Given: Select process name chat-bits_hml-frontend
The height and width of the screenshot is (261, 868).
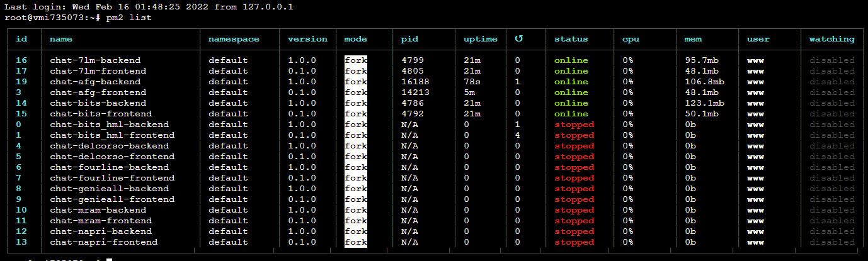Looking at the screenshot, I should (112, 135).
